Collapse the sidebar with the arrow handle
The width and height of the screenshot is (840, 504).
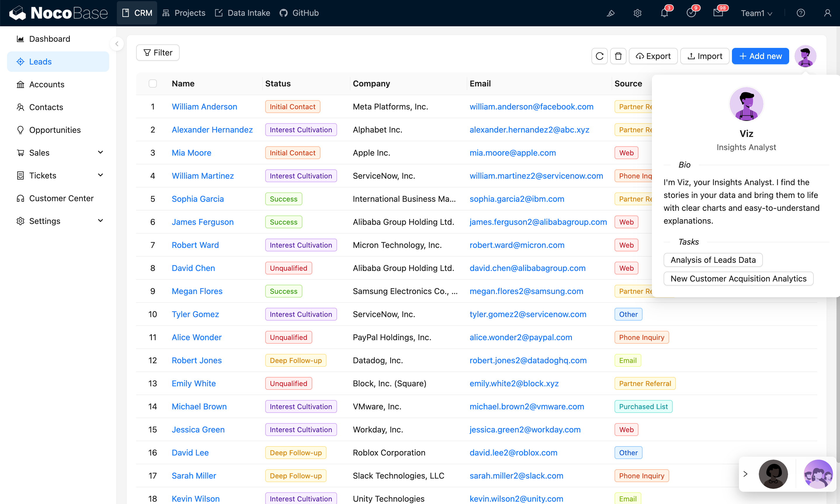click(x=117, y=44)
